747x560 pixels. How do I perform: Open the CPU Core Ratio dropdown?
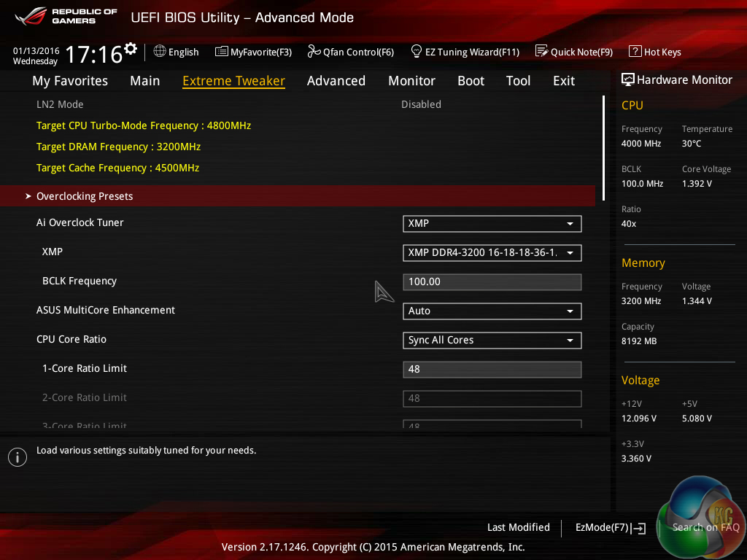[x=492, y=340]
